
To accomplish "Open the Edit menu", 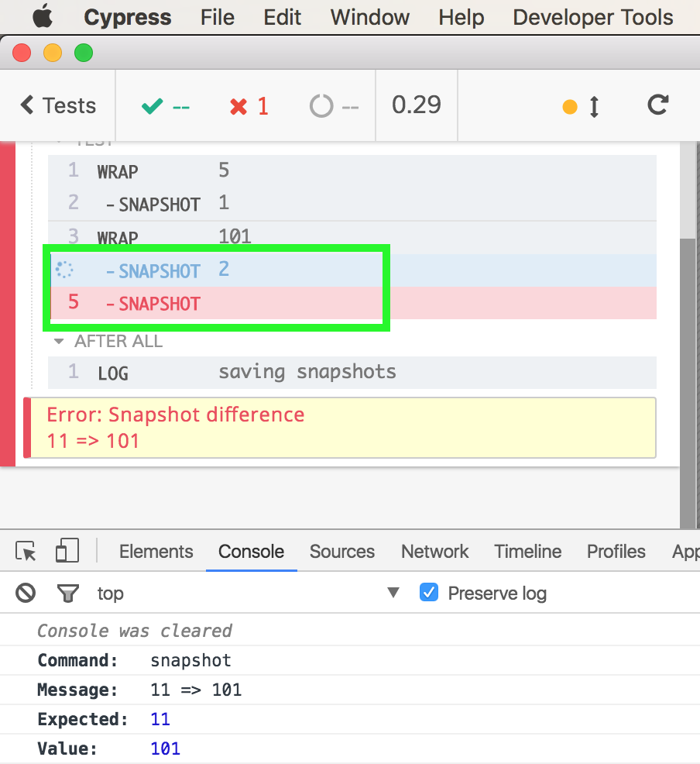I will click(283, 18).
